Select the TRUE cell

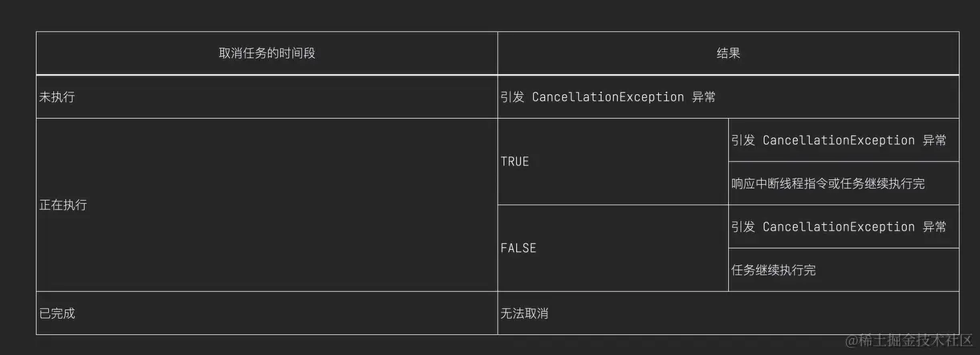pyautogui.click(x=514, y=161)
